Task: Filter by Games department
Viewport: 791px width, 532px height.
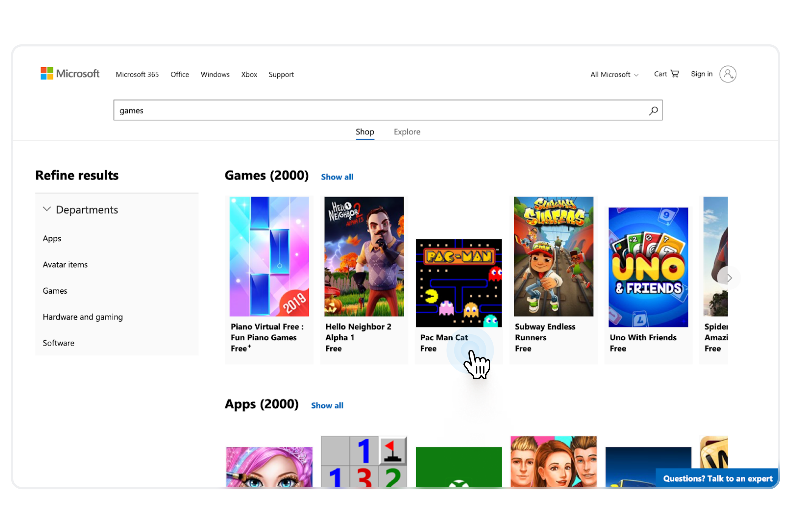Action: (55, 291)
